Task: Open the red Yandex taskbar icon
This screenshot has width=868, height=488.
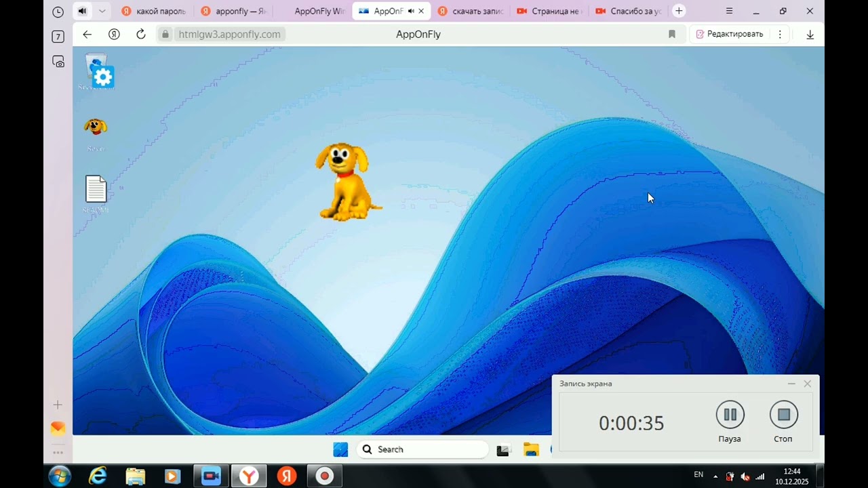Action: (287, 476)
